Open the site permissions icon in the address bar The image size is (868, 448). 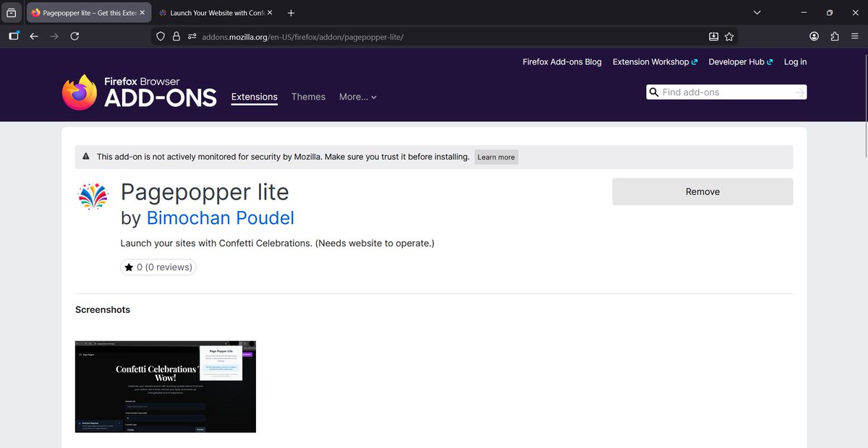coord(192,36)
